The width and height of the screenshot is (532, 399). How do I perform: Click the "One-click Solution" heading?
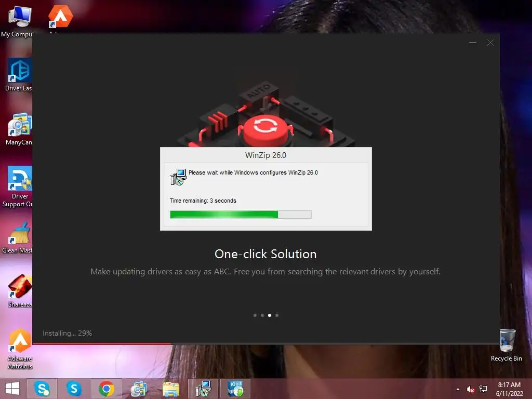[265, 254]
